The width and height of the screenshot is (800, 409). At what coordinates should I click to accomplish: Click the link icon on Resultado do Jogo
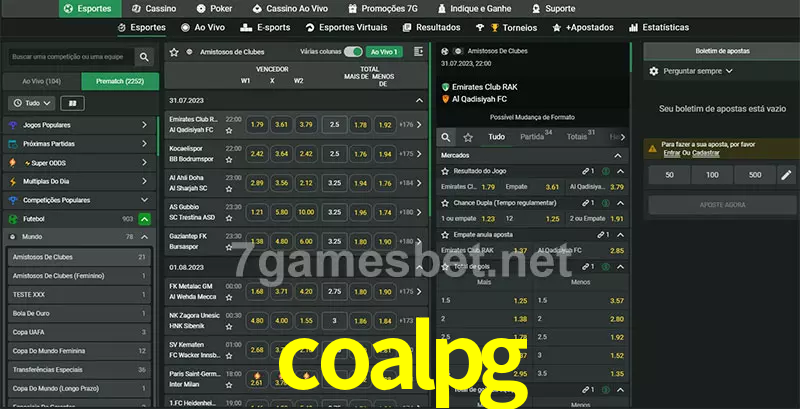click(x=586, y=171)
